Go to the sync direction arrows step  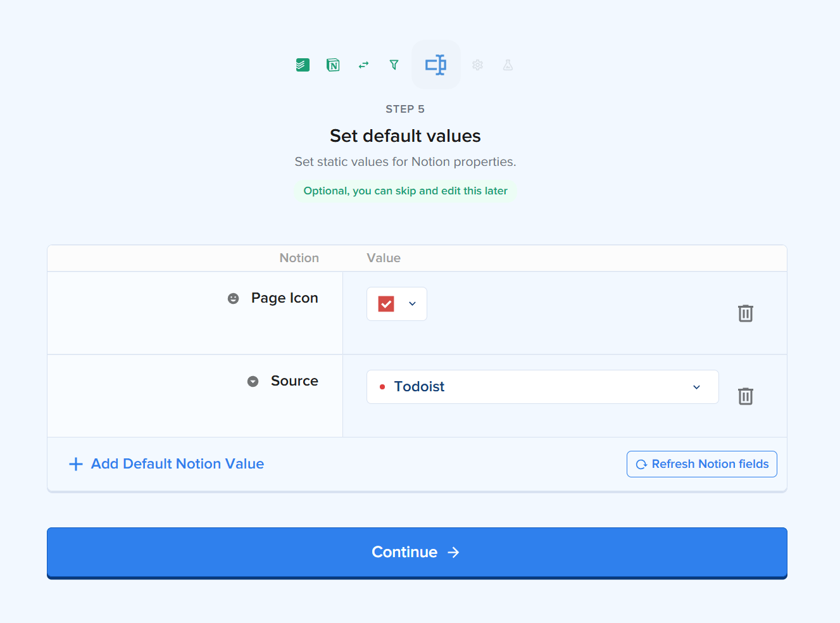tap(363, 65)
